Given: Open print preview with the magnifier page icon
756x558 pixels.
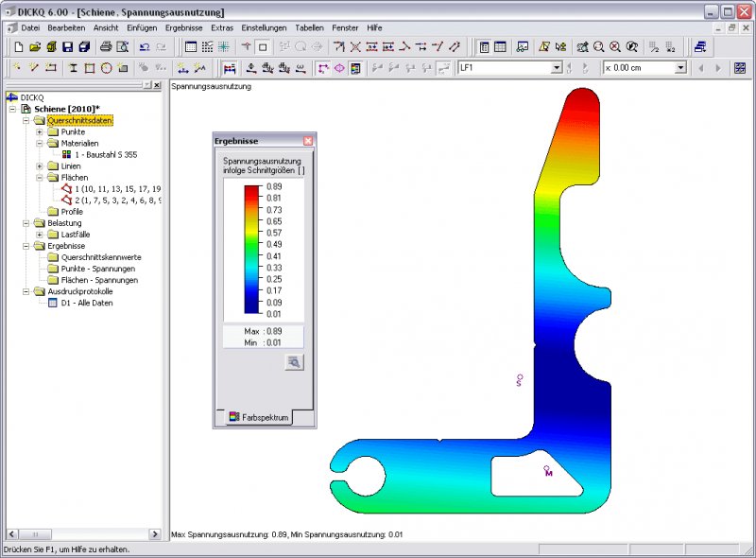Looking at the screenshot, I should pyautogui.click(x=123, y=47).
